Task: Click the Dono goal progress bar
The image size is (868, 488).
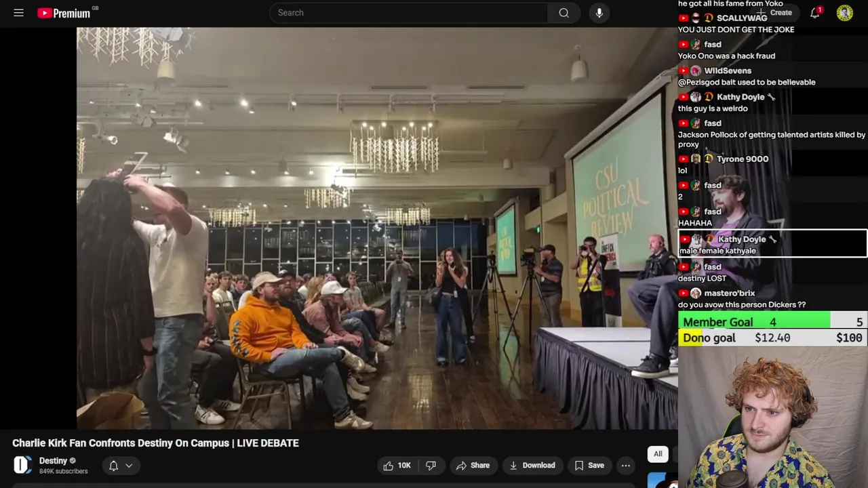Action: point(772,338)
